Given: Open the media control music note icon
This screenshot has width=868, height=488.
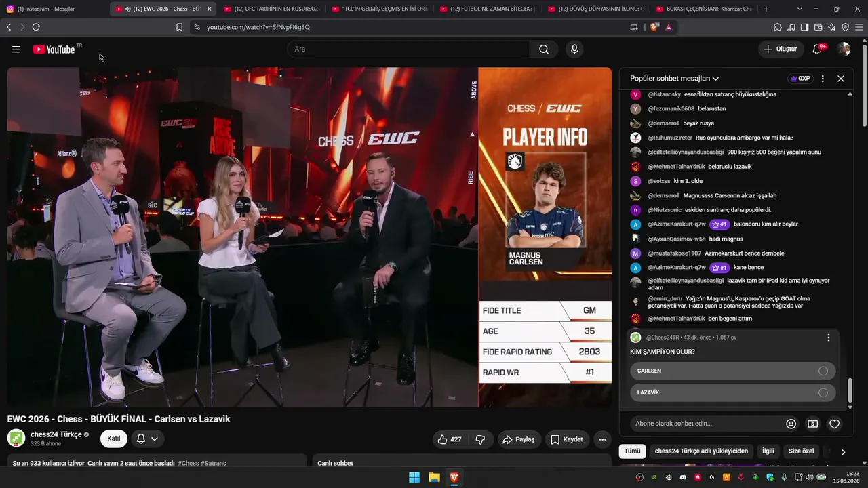Looking at the screenshot, I should click(791, 27).
